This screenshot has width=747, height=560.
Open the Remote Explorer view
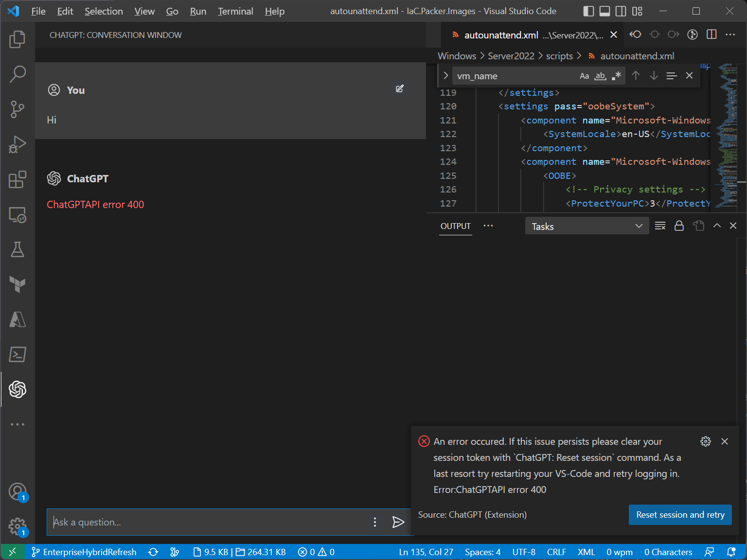coord(18,214)
